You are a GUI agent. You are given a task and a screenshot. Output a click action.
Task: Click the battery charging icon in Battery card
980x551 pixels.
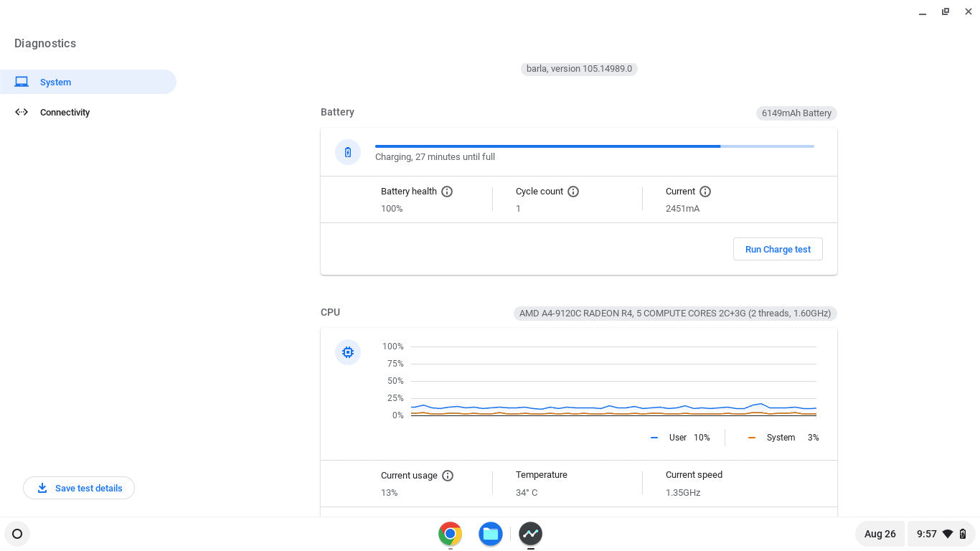click(348, 152)
